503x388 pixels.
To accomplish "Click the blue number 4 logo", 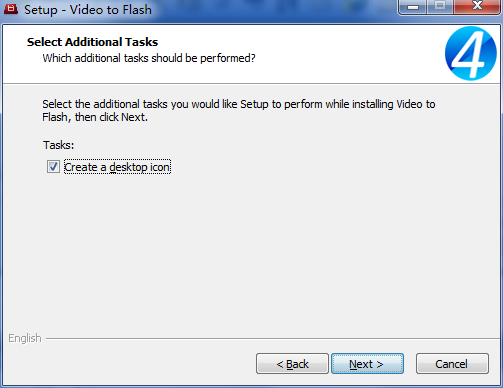I will pos(470,53).
